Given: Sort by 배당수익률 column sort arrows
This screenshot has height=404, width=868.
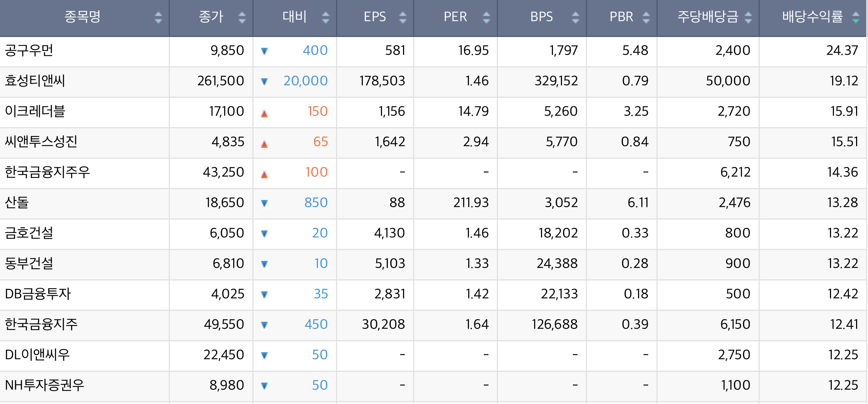Looking at the screenshot, I should [856, 17].
